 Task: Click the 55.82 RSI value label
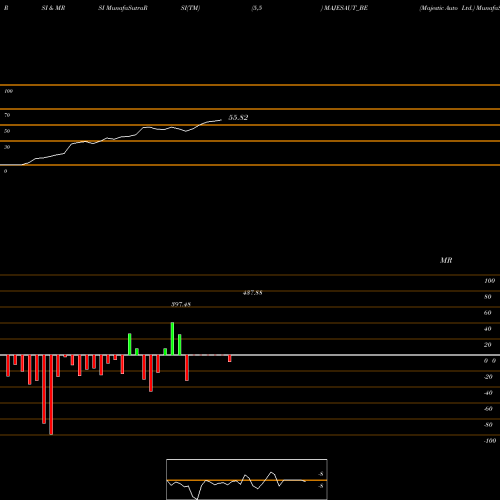tap(238, 117)
